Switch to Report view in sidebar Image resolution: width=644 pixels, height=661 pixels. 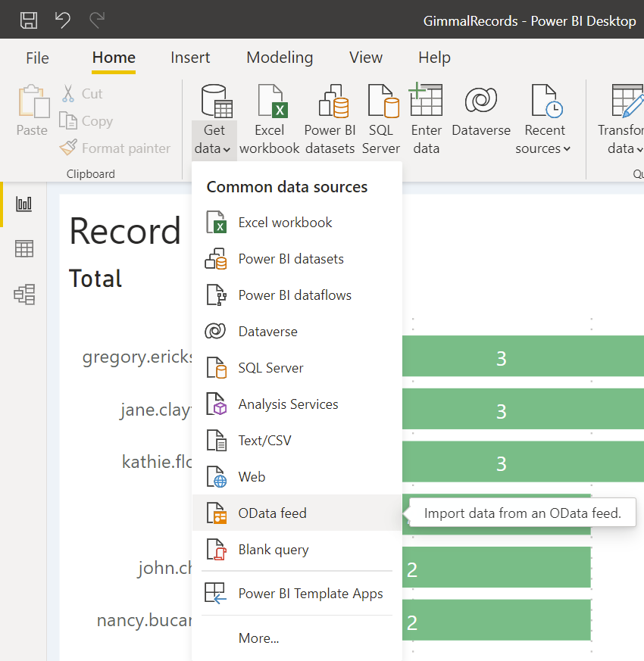(24, 204)
